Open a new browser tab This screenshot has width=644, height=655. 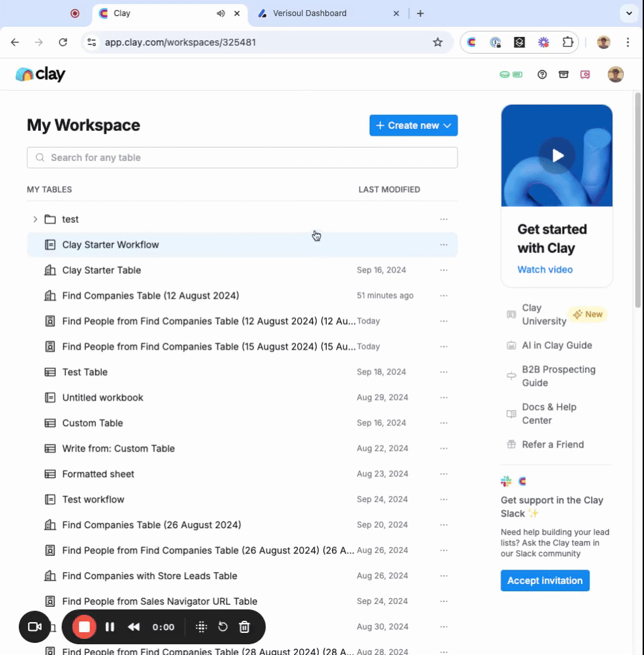point(421,13)
